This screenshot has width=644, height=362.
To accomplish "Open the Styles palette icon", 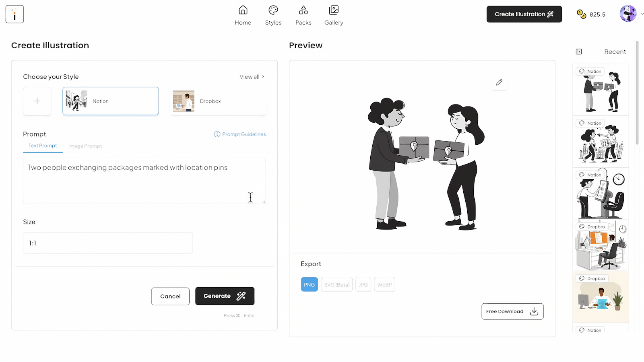I will [273, 10].
